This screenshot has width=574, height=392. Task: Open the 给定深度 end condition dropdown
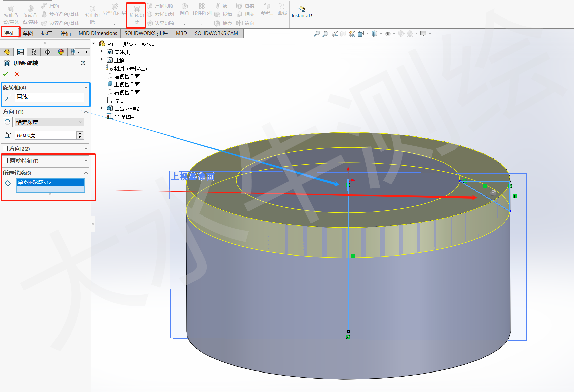point(80,122)
